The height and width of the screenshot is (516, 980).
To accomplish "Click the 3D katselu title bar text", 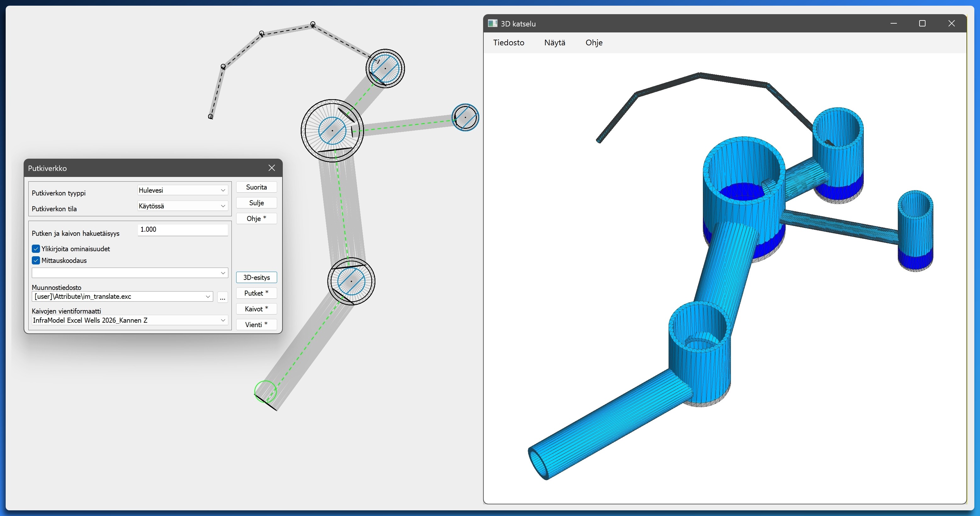I will coord(518,24).
